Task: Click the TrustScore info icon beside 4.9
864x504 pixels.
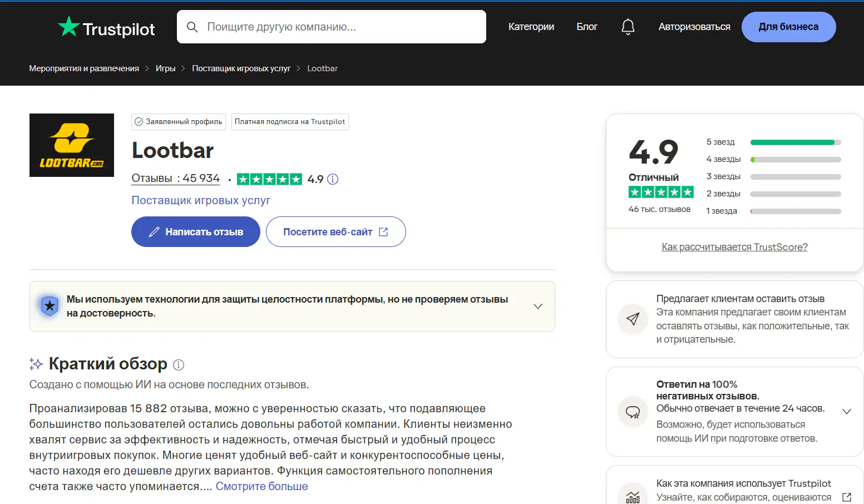Action: click(x=333, y=179)
